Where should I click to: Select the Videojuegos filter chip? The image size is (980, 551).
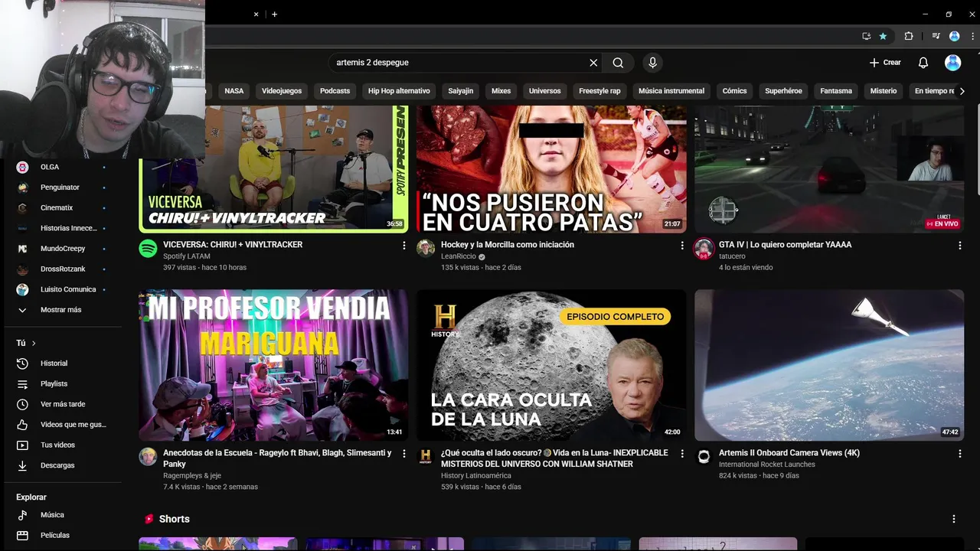point(282,91)
